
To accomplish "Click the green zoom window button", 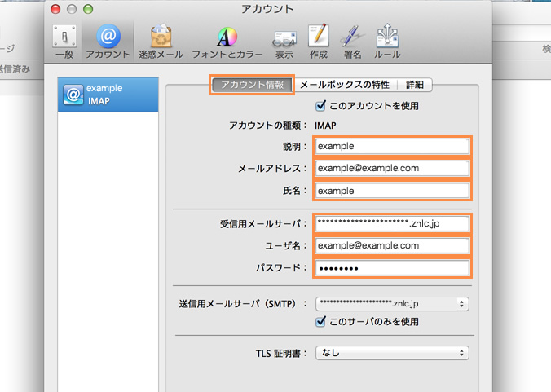I will pyautogui.click(x=88, y=9).
